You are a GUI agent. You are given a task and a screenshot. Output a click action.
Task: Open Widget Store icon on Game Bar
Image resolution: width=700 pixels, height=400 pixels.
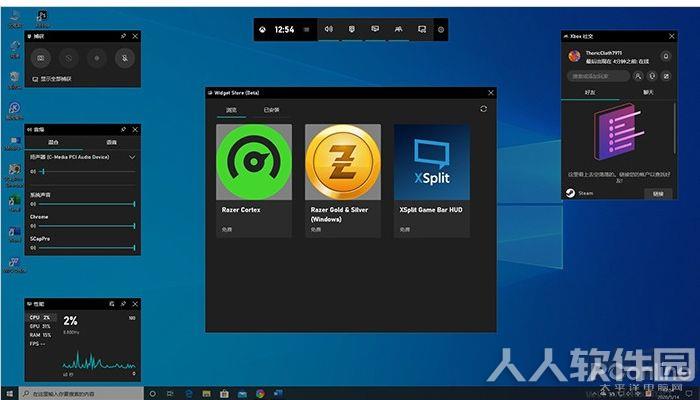tap(421, 29)
